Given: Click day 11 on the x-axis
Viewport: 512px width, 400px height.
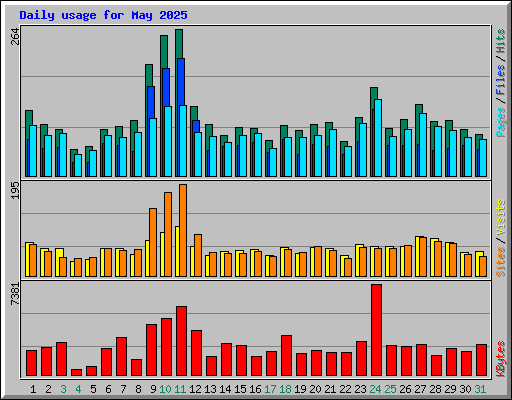Looking at the screenshot, I should pyautogui.click(x=180, y=389).
